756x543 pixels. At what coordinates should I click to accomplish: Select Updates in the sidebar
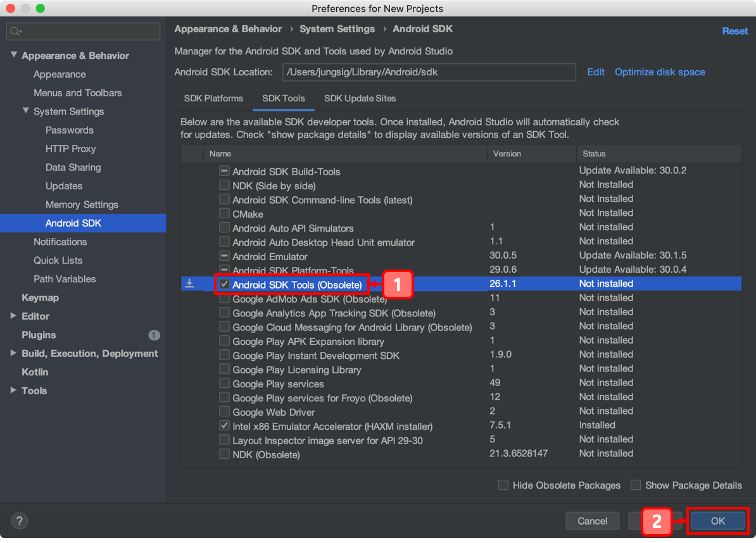(x=64, y=186)
